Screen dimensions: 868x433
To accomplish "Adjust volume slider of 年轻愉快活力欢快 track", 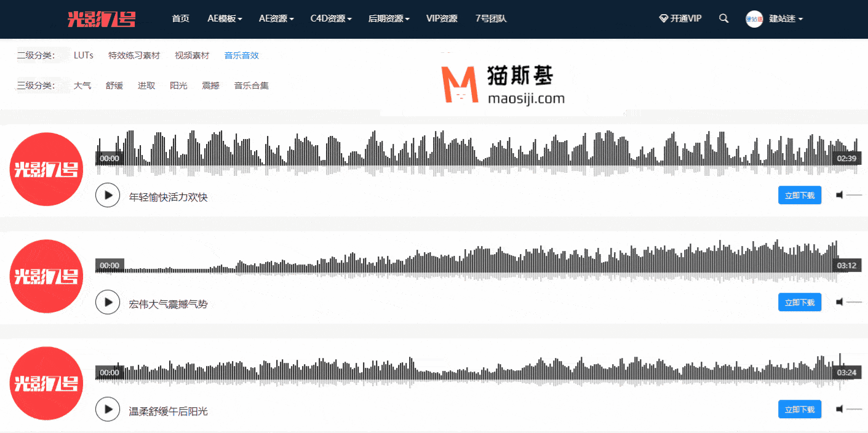I will 854,195.
